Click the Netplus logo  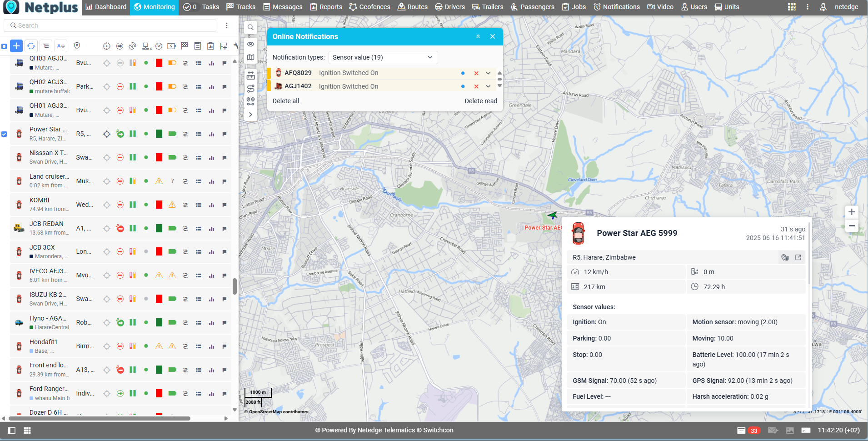(x=40, y=7)
